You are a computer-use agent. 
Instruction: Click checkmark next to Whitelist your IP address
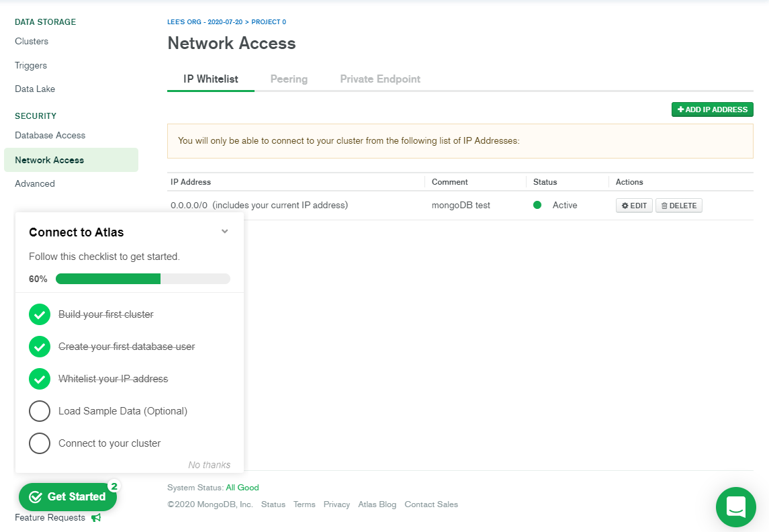[40, 379]
